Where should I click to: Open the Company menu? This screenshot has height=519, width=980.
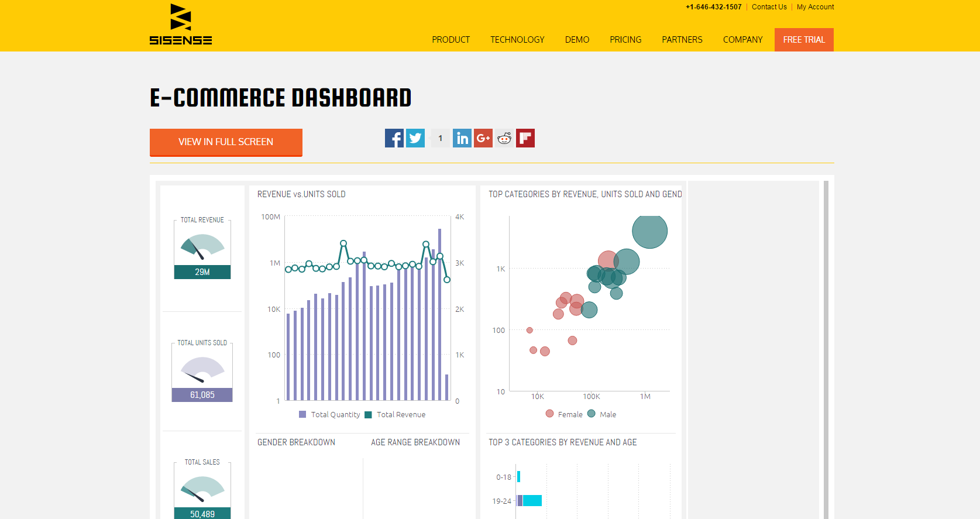click(x=742, y=40)
